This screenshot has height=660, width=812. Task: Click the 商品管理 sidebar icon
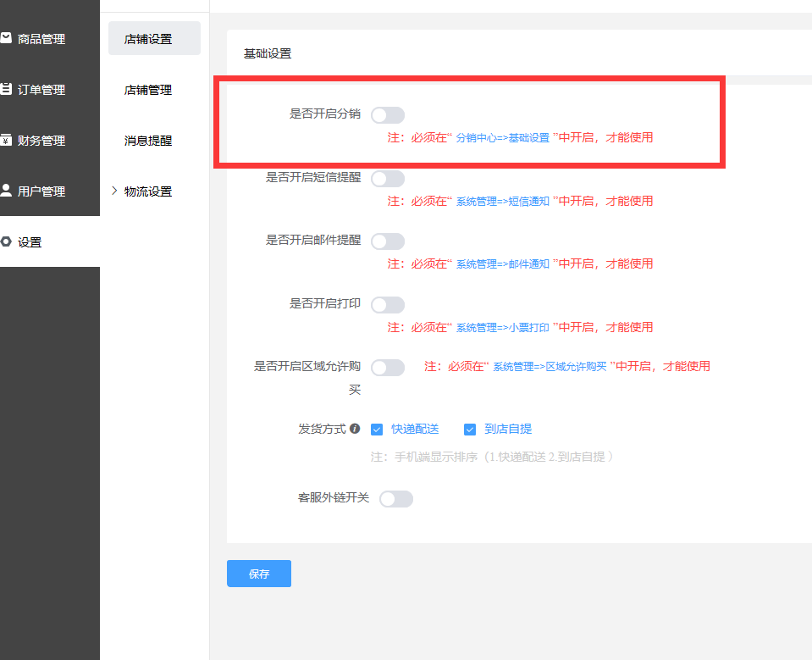[6, 38]
